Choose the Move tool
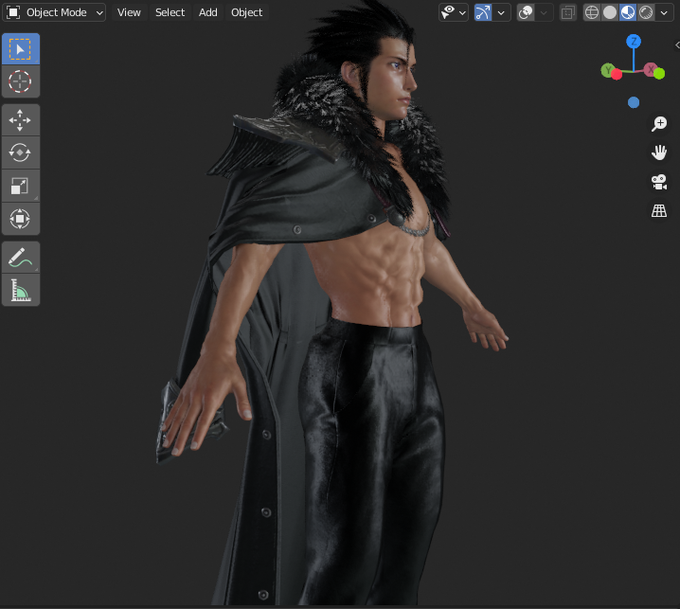680x609 pixels. 20,120
